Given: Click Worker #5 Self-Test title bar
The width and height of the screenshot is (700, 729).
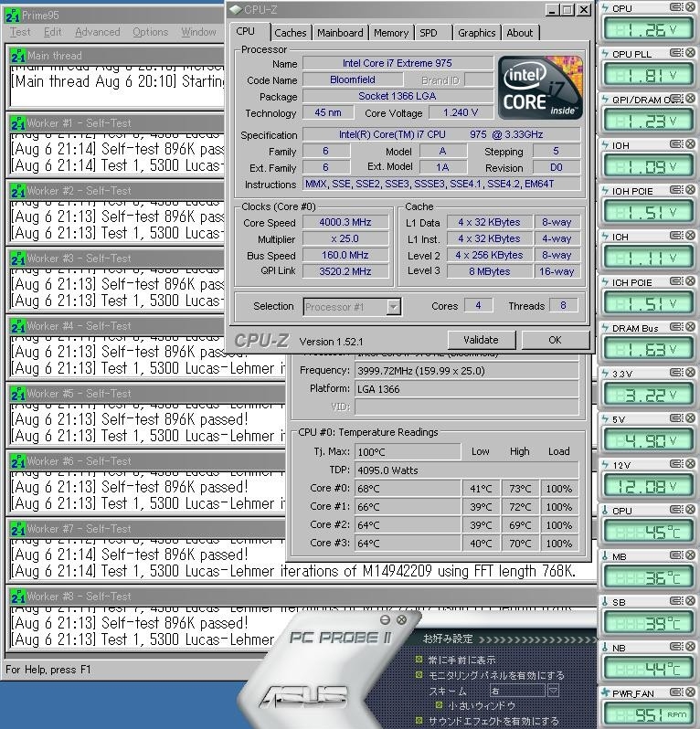Looking at the screenshot, I should click(x=147, y=394).
